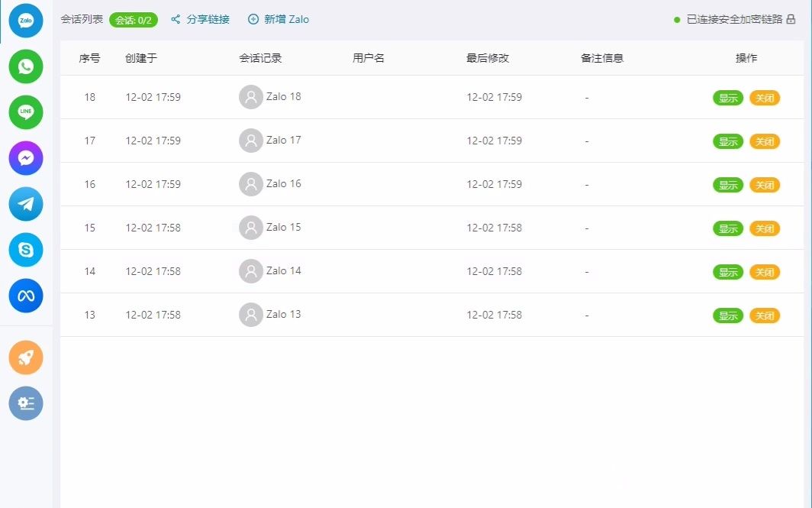Open the Messenger channel icon
The image size is (812, 508).
point(25,158)
